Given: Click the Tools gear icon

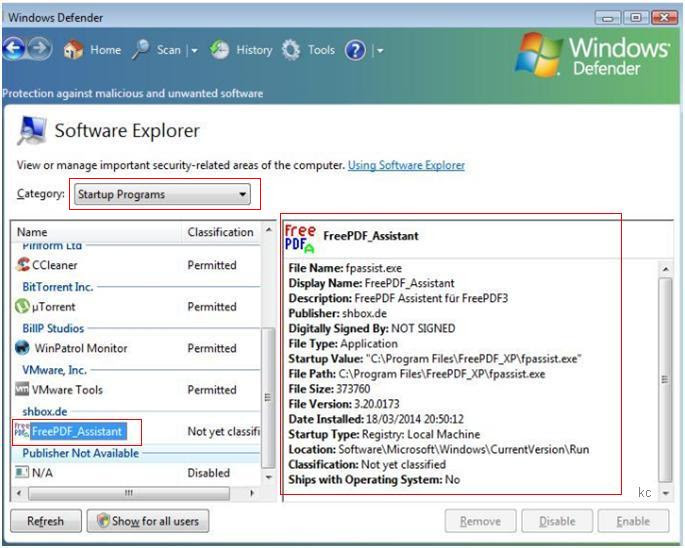Looking at the screenshot, I should 291,50.
